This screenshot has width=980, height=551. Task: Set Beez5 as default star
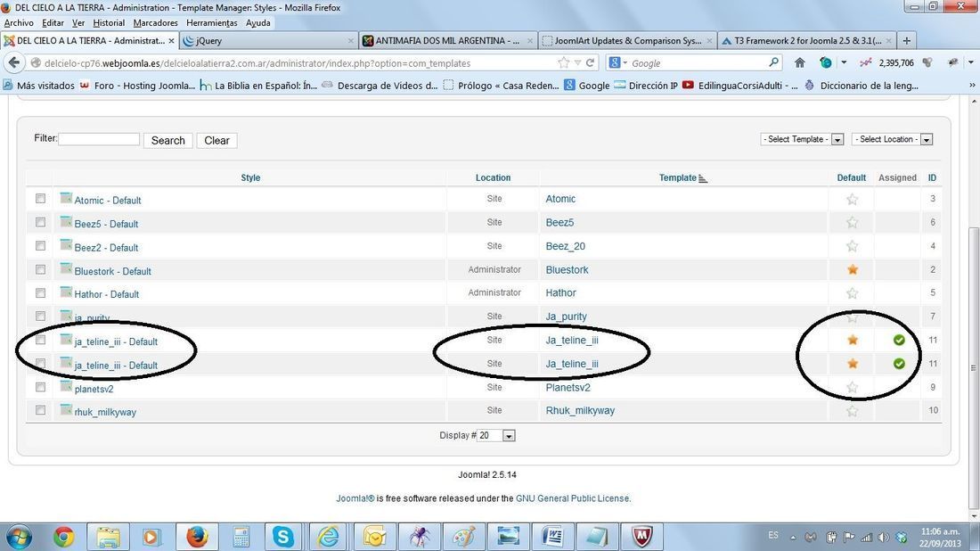click(x=852, y=223)
